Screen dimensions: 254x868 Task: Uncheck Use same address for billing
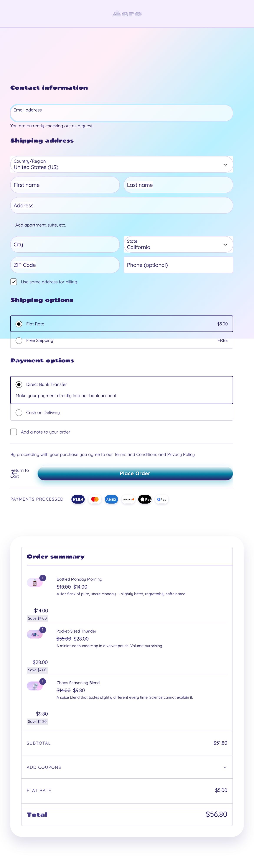(x=14, y=282)
